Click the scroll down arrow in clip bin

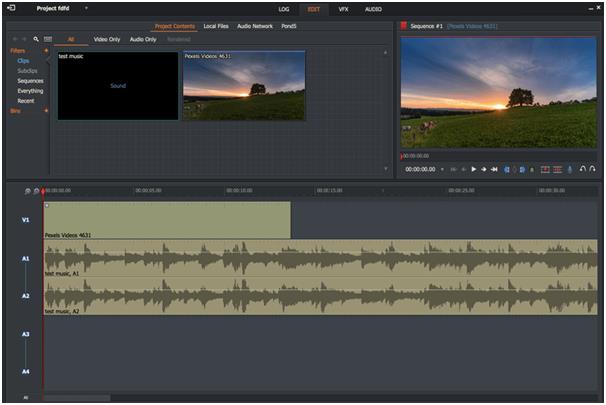click(x=385, y=168)
